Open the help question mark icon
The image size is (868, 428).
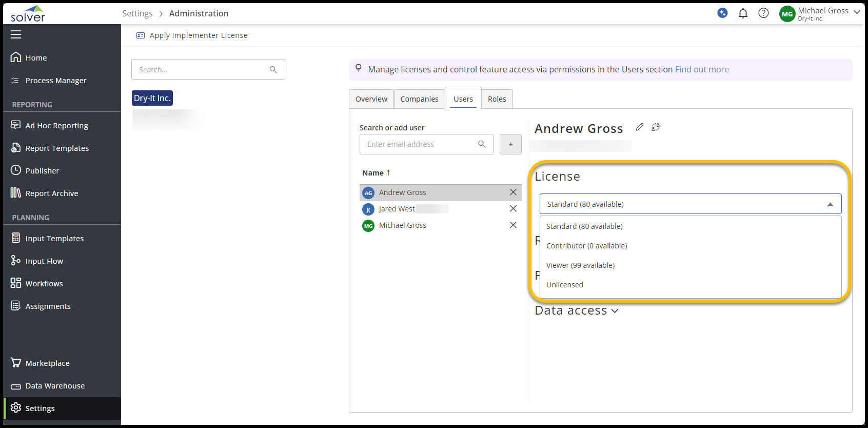tap(763, 13)
